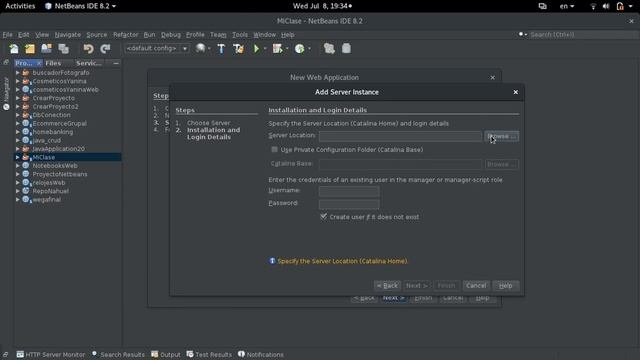
Task: Click the Profile Project toolbar icon
Action: (300, 49)
